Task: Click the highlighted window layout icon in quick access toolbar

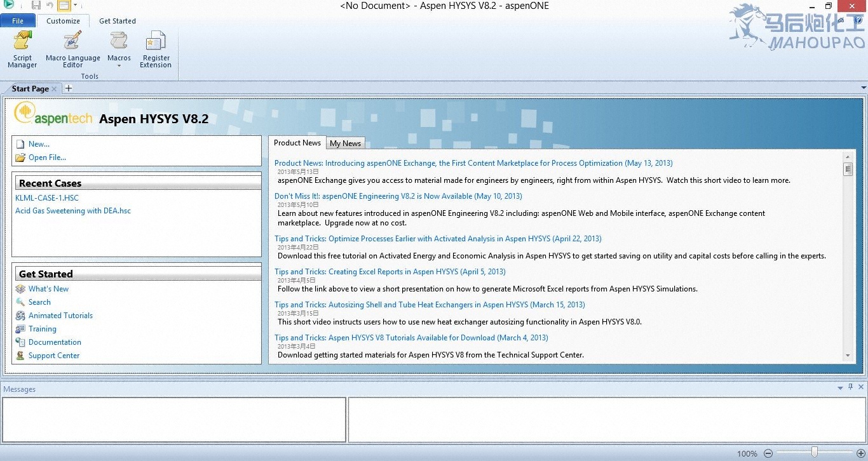Action: 64,6
